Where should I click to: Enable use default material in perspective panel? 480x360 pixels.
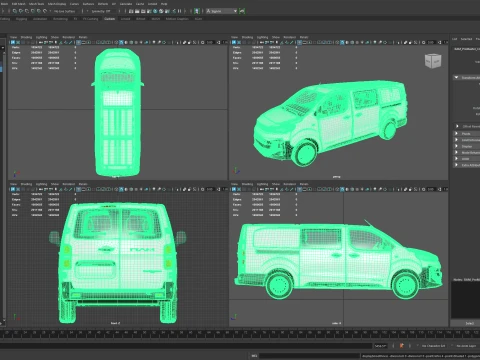347,43
